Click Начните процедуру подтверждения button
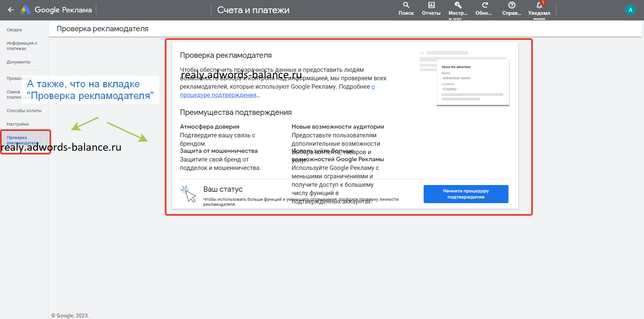644x319 pixels. (x=466, y=194)
